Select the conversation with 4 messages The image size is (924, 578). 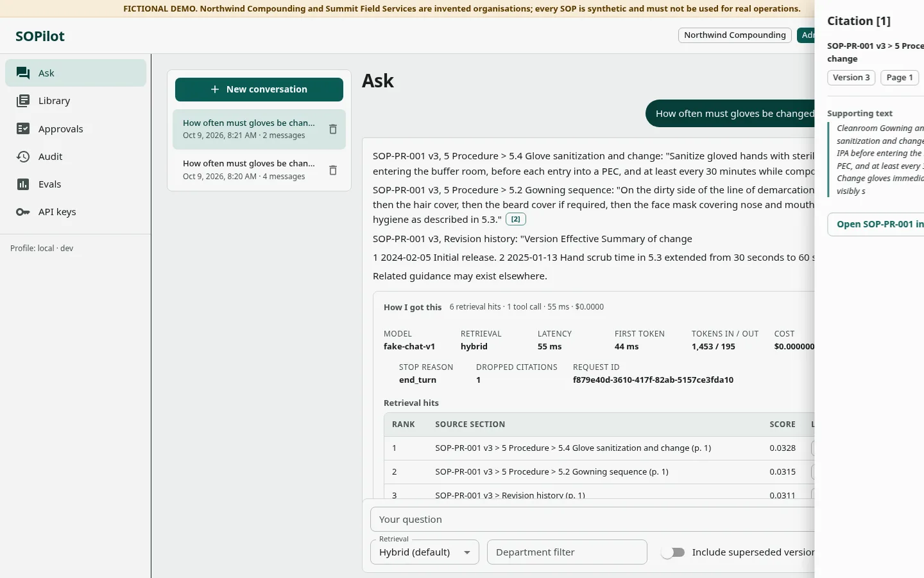click(x=259, y=170)
